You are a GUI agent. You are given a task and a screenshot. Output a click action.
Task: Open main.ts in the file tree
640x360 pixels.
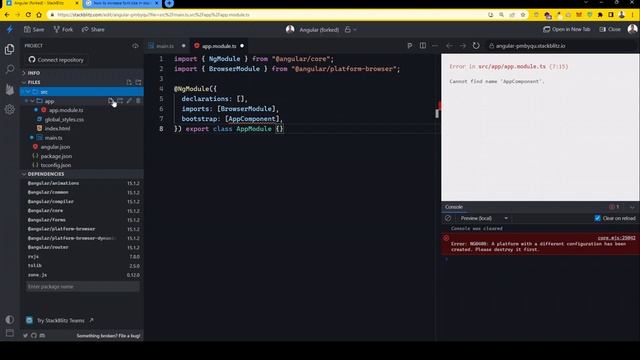click(x=53, y=138)
